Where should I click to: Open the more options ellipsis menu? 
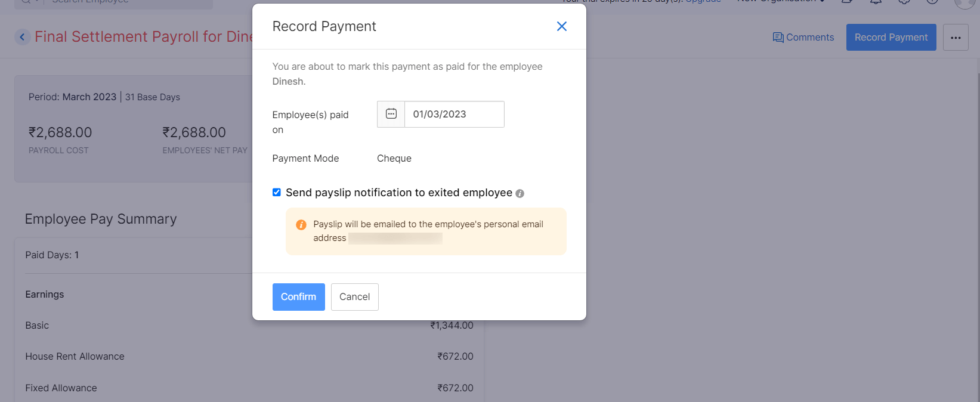pos(956,37)
